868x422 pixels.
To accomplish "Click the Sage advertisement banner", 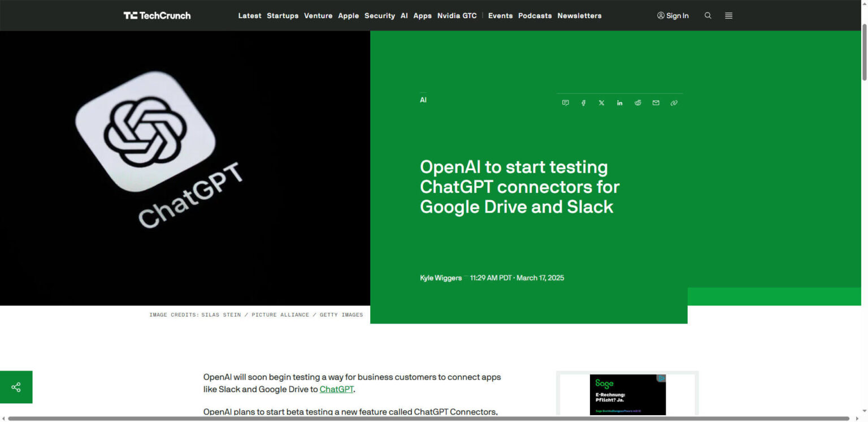I will 627,394.
